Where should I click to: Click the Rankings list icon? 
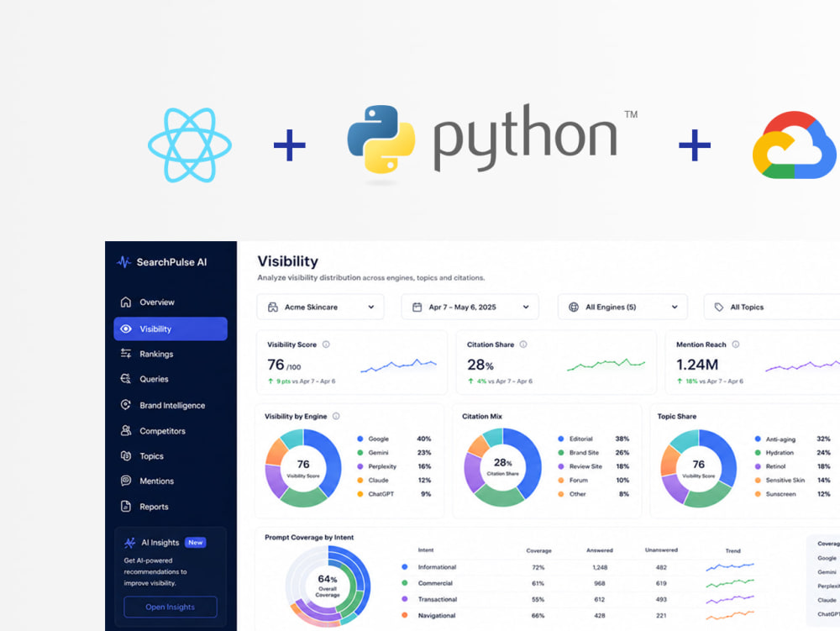(x=126, y=354)
